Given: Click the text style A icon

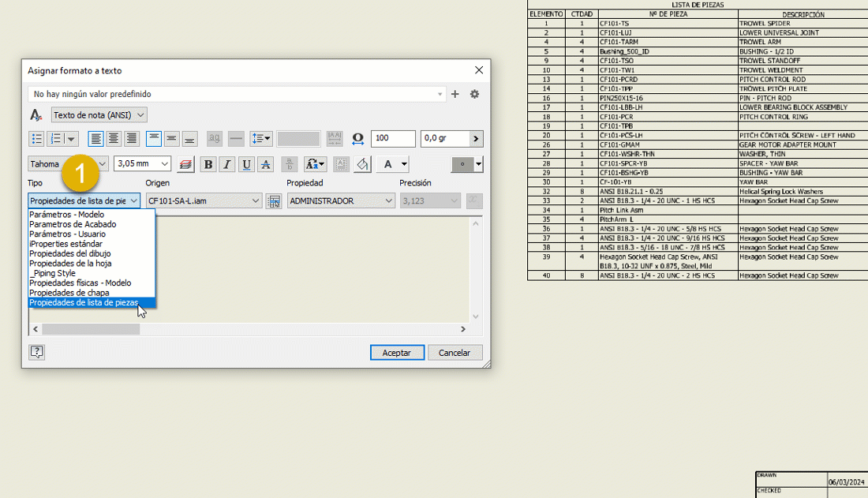Looking at the screenshot, I should click(x=36, y=115).
